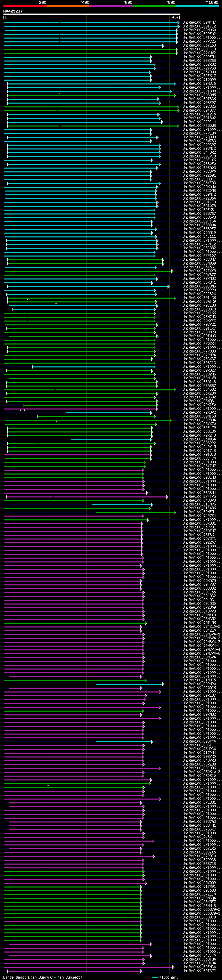The width and height of the screenshot is (222, 980).
Task: Click the white query sequence bar
Action: coord(92,15)
